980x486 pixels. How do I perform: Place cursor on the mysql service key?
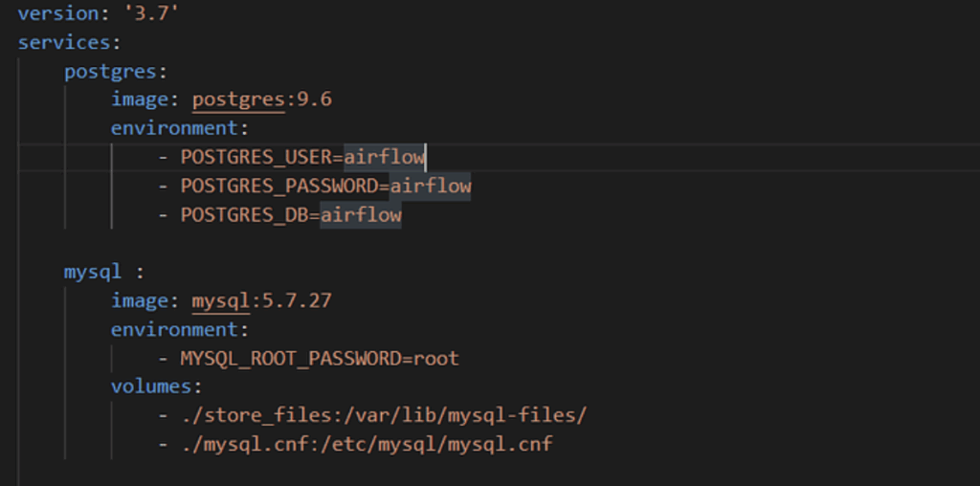tap(93, 272)
